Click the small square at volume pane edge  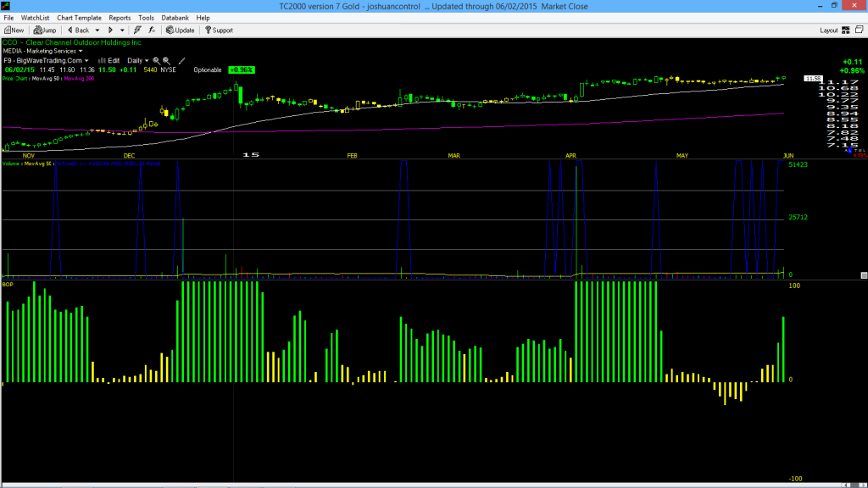tap(864, 275)
